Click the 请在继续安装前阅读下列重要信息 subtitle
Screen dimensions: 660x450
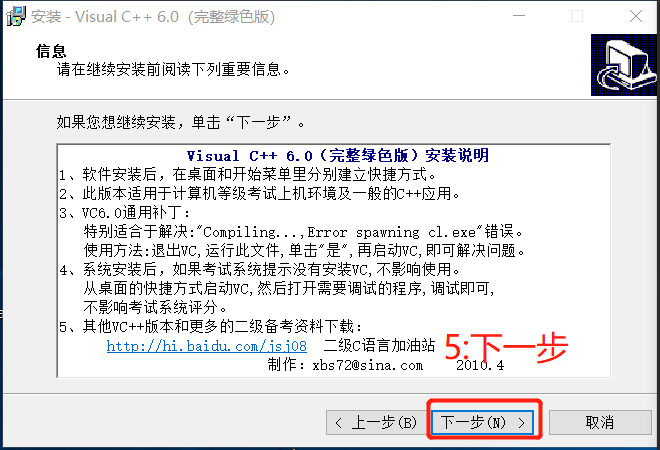[x=173, y=69]
